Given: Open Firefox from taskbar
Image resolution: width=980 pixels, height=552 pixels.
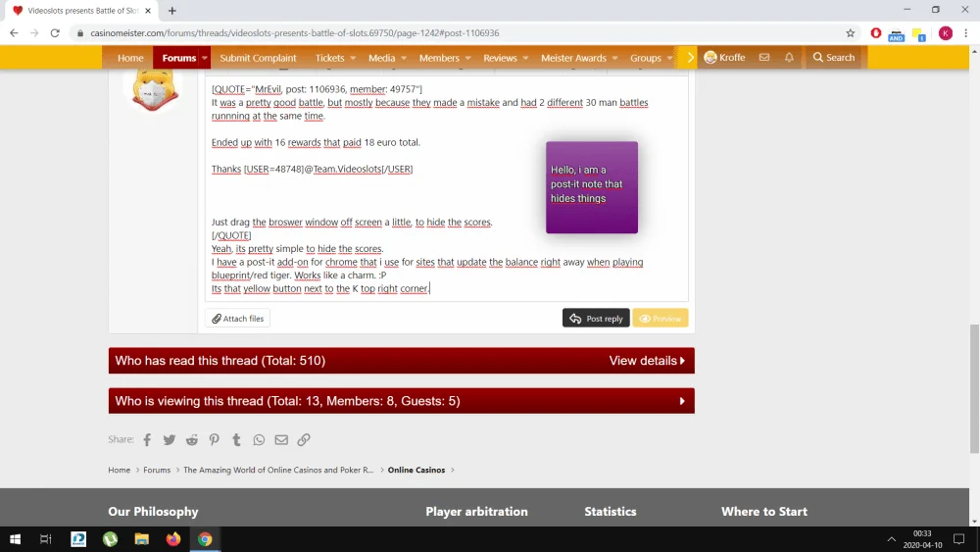Looking at the screenshot, I should coord(173,539).
